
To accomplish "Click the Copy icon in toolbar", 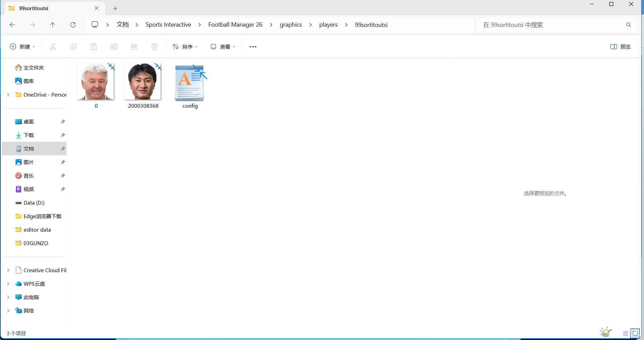I will click(74, 47).
